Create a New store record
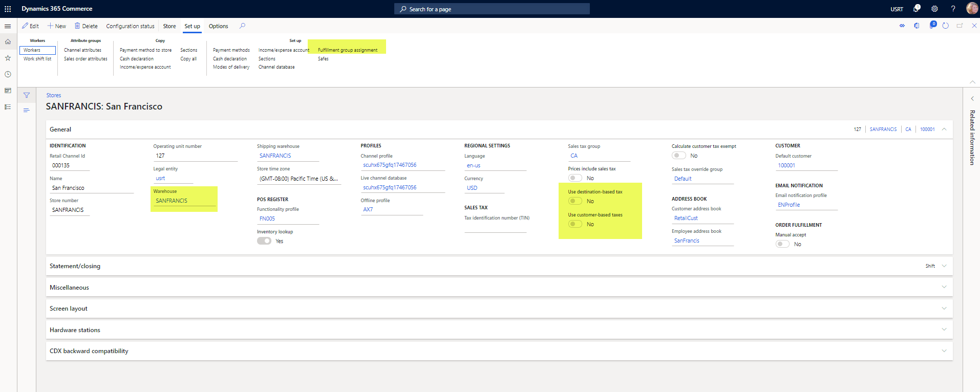This screenshot has height=392, width=980. (57, 26)
